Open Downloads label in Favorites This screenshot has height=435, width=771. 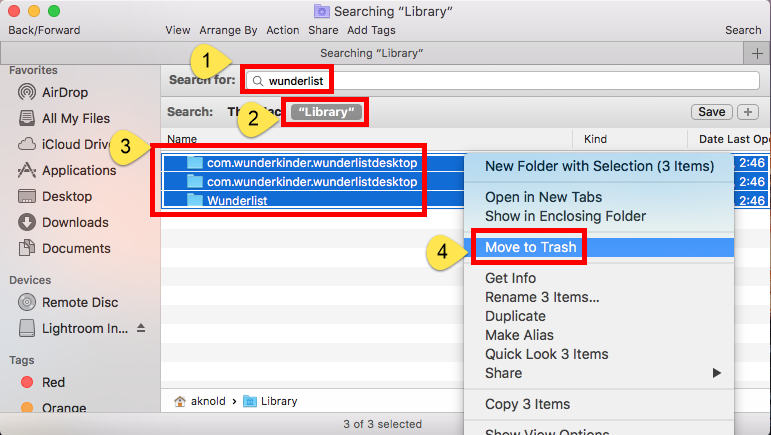pos(75,222)
